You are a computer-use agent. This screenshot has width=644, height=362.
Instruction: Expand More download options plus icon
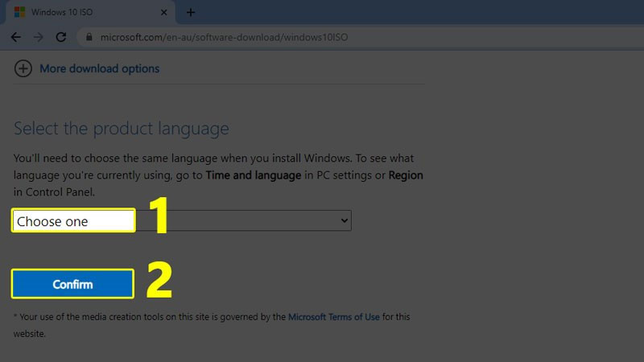[x=23, y=68]
